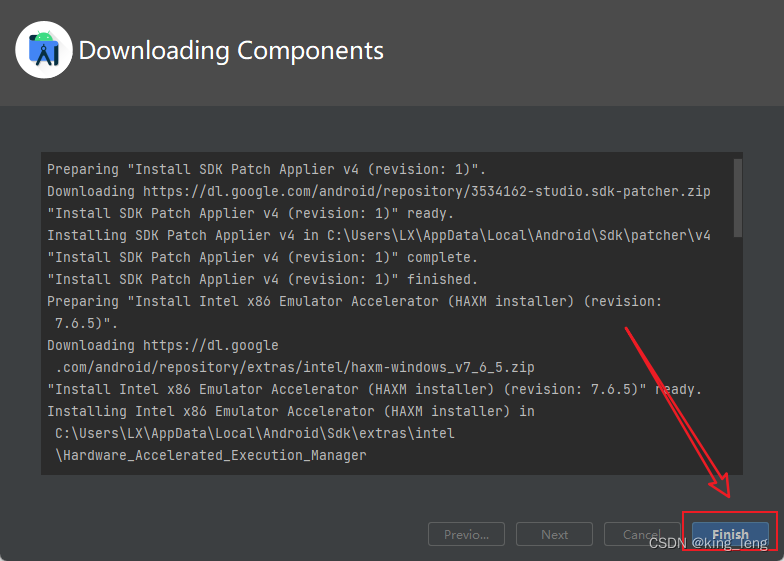The height and width of the screenshot is (561, 784).
Task: Click the '7.6.5)".' continuation line
Action: (x=86, y=324)
